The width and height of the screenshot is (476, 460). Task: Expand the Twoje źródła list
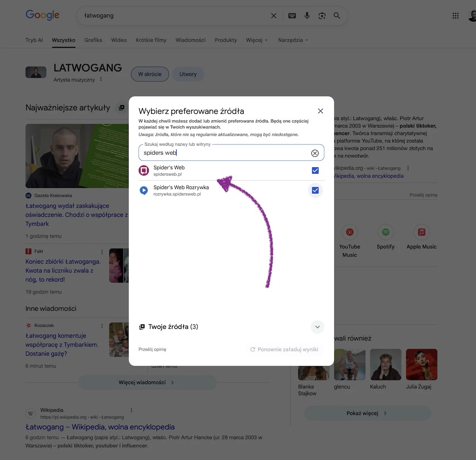317,327
